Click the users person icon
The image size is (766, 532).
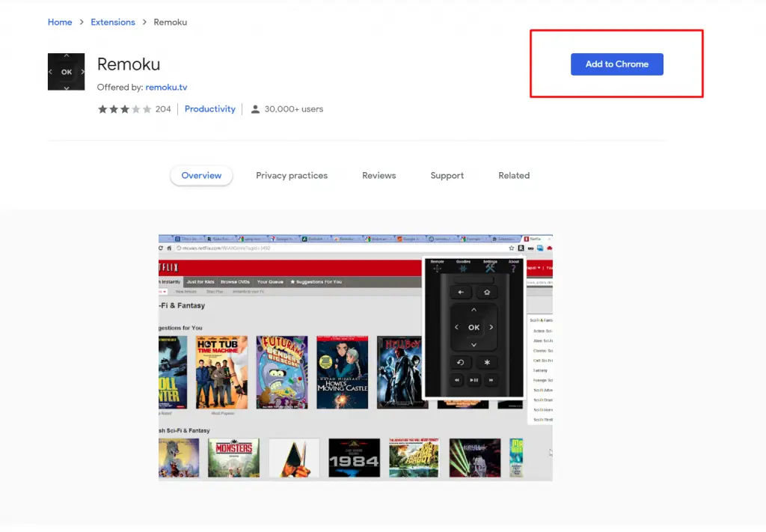[x=255, y=109]
